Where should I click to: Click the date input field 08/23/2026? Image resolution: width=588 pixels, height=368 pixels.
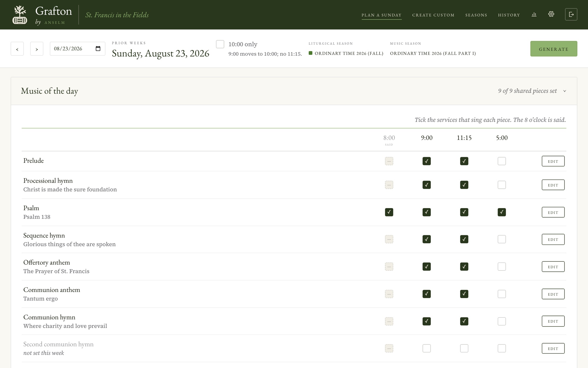click(77, 49)
